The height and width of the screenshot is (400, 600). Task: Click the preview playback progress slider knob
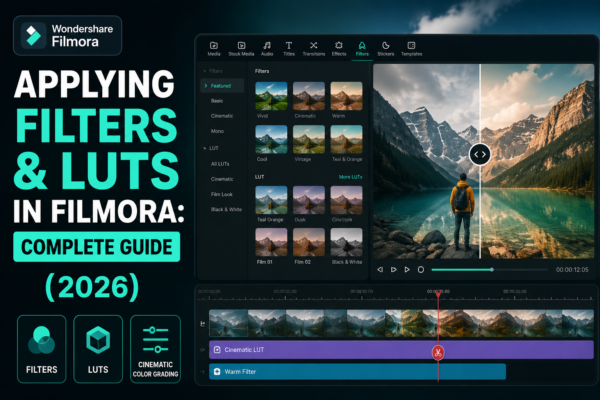click(x=492, y=269)
